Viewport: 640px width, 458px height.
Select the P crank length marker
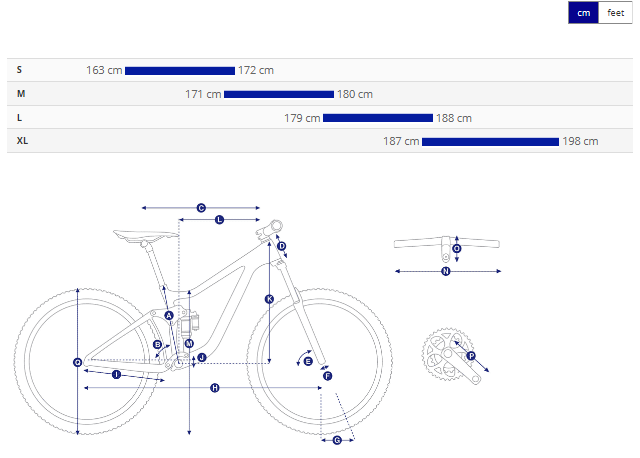tap(471, 355)
